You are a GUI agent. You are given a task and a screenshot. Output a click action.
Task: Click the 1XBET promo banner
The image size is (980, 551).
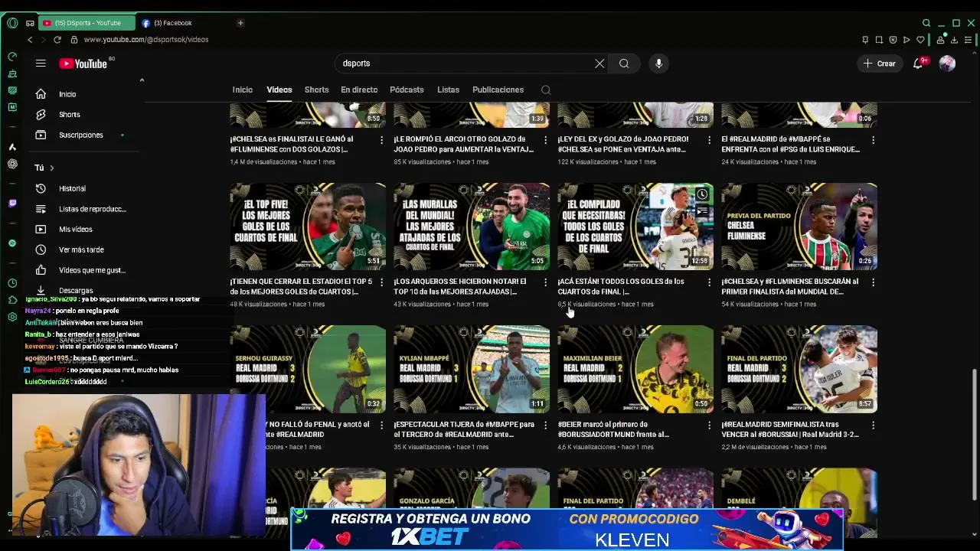tap(567, 529)
